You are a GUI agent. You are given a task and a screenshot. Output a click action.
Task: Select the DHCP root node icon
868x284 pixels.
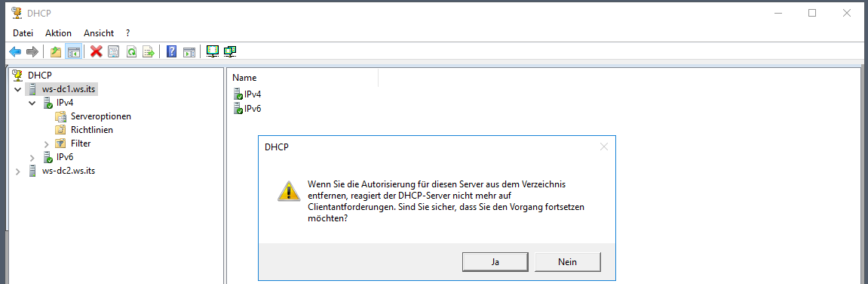[17, 75]
